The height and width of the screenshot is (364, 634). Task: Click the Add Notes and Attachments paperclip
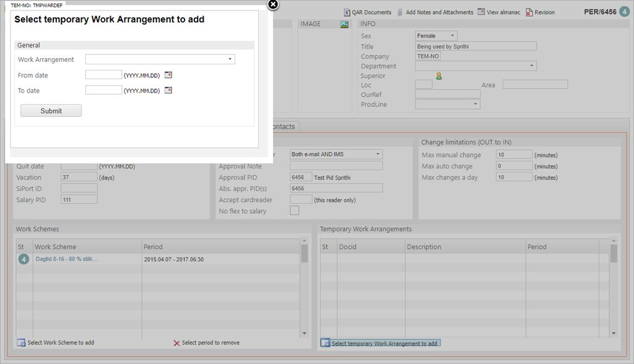[401, 12]
